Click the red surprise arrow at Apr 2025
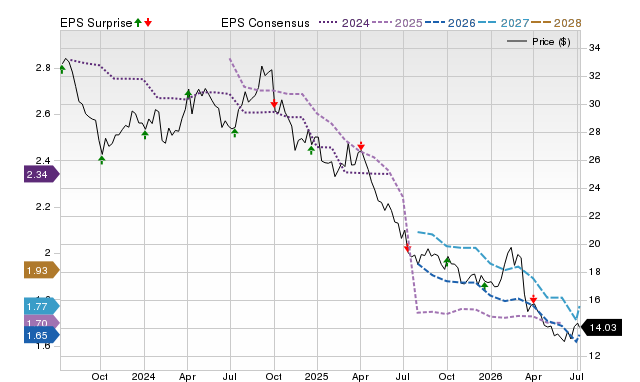The height and width of the screenshot is (382, 640). 361,146
